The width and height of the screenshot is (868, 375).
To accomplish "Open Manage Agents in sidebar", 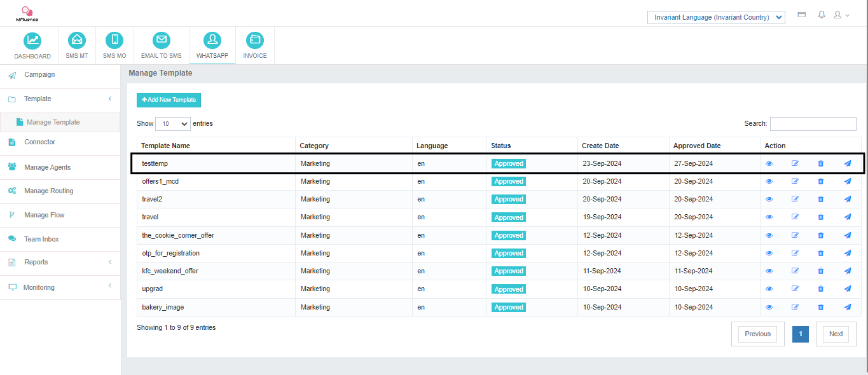I will [x=47, y=167].
